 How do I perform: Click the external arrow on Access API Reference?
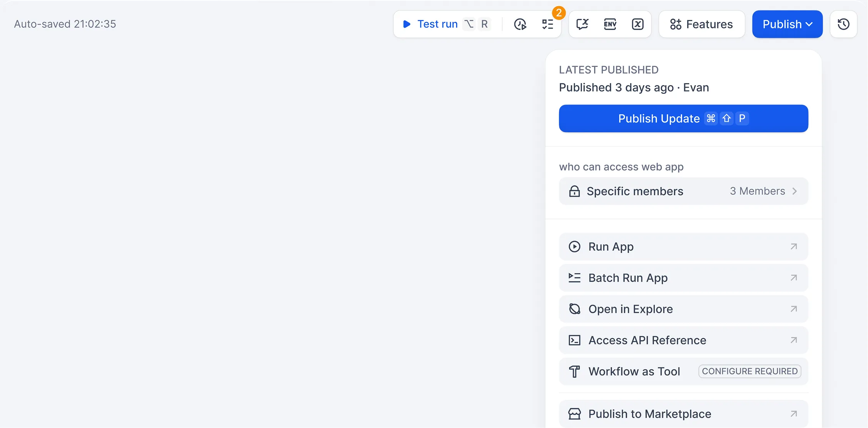pyautogui.click(x=794, y=340)
